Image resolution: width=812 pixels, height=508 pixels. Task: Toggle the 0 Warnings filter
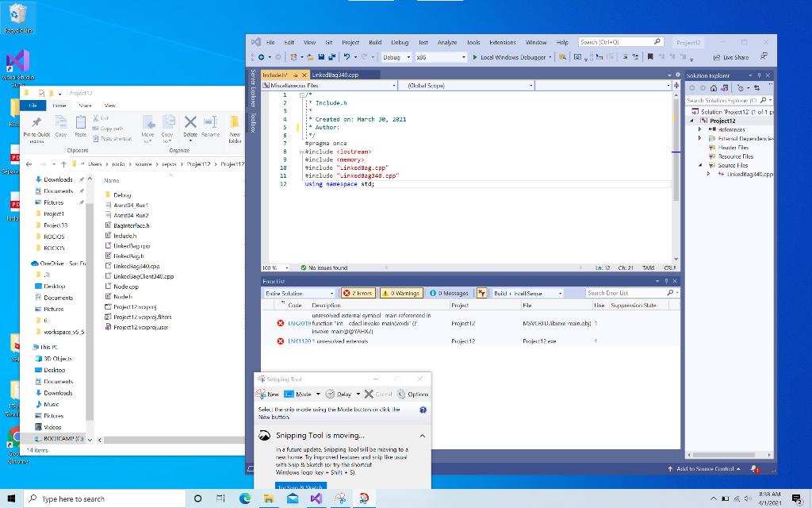[401, 293]
